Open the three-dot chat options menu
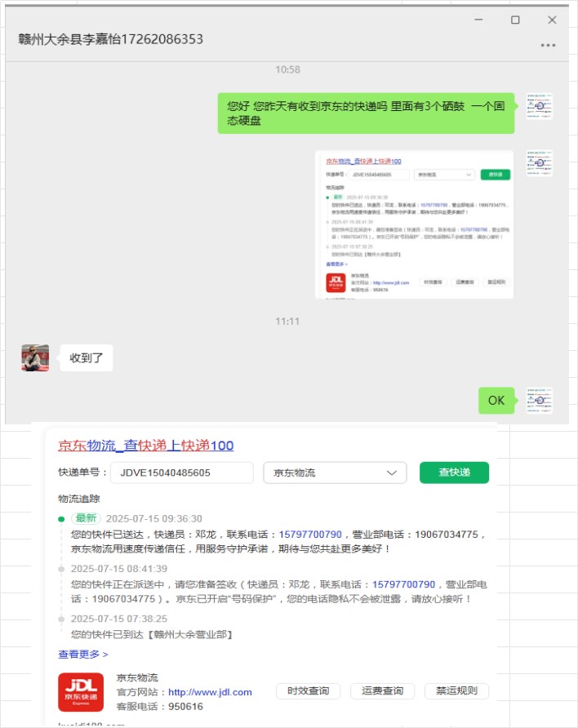Image resolution: width=578 pixels, height=728 pixels. tap(548, 45)
